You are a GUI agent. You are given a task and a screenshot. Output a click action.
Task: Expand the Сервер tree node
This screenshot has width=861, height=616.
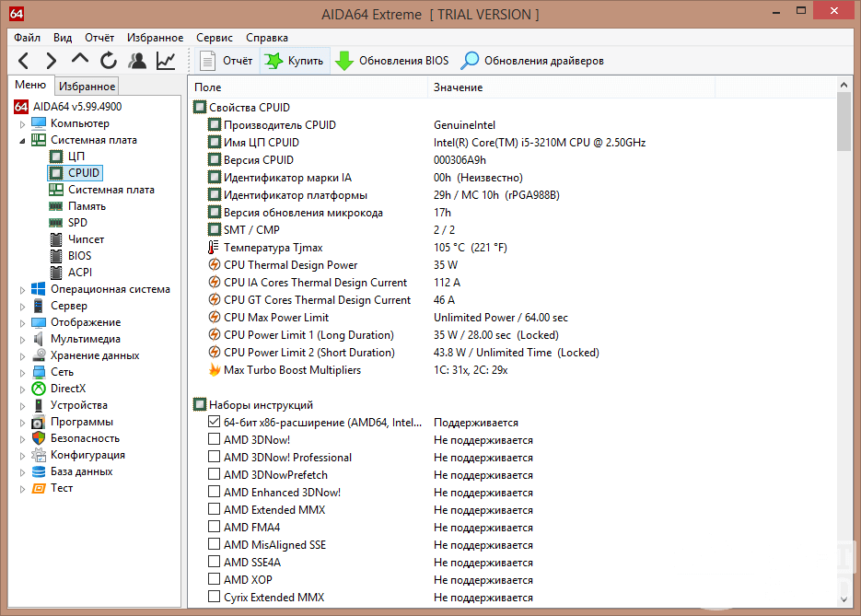[22, 307]
